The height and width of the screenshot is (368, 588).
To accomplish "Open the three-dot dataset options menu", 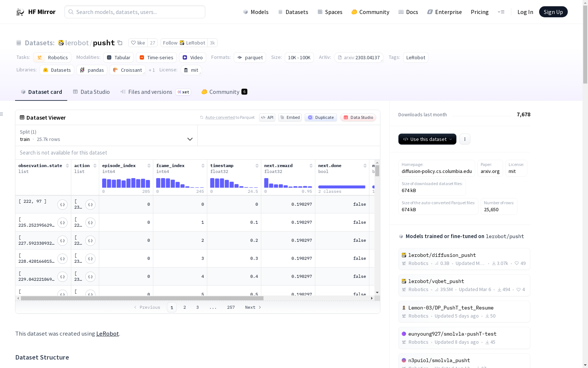I will 465,139.
